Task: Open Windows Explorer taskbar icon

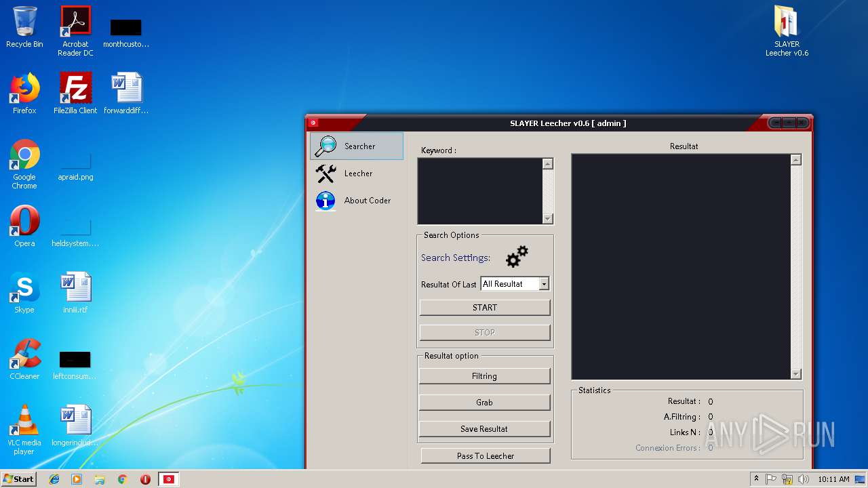Action: pyautogui.click(x=100, y=479)
